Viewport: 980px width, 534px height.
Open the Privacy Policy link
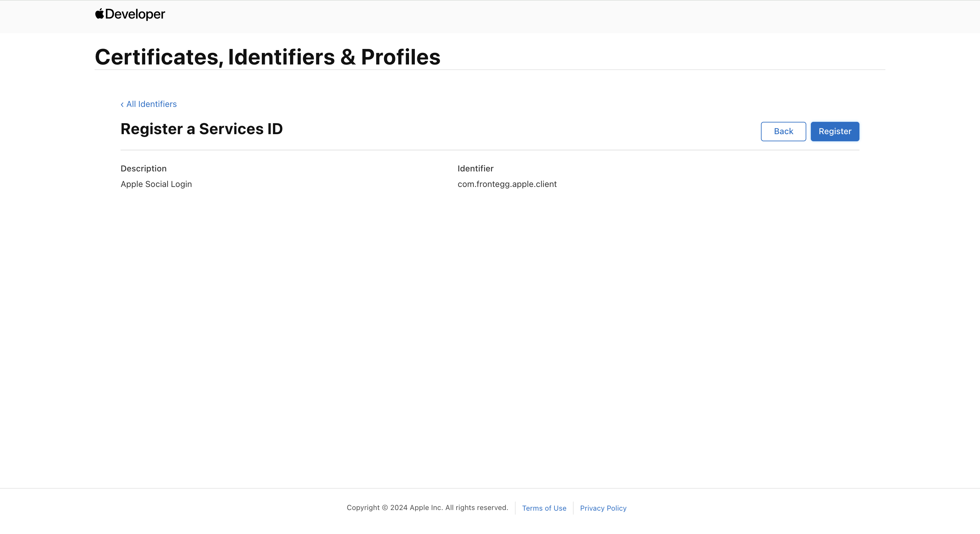[x=603, y=508]
